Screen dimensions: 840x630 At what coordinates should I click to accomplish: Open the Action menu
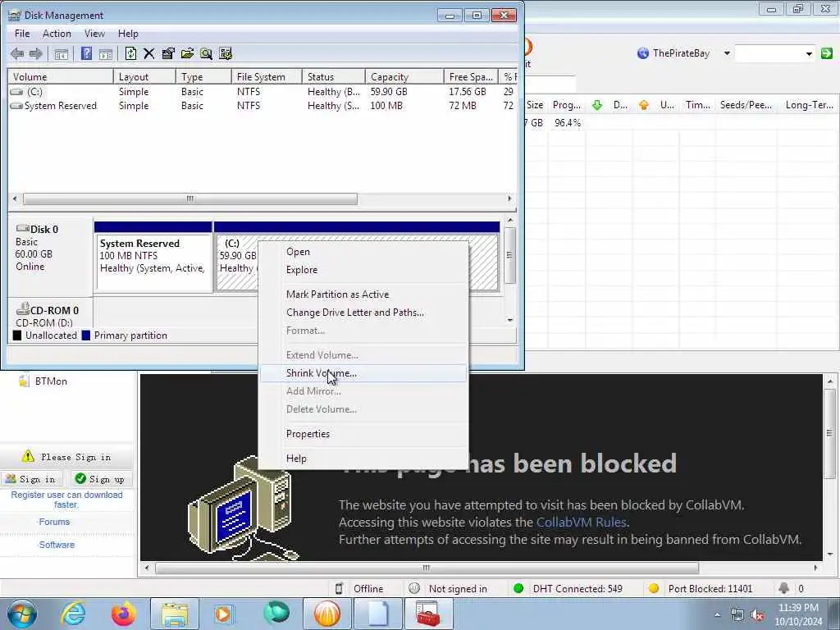tap(57, 33)
